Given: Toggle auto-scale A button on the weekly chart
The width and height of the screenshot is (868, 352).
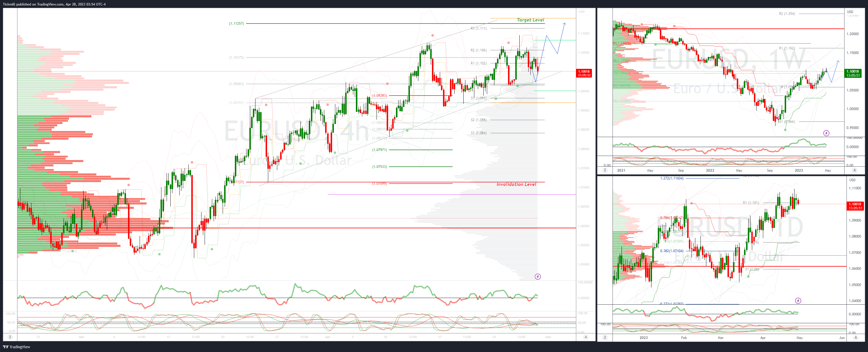Looking at the screenshot, I should (855, 170).
